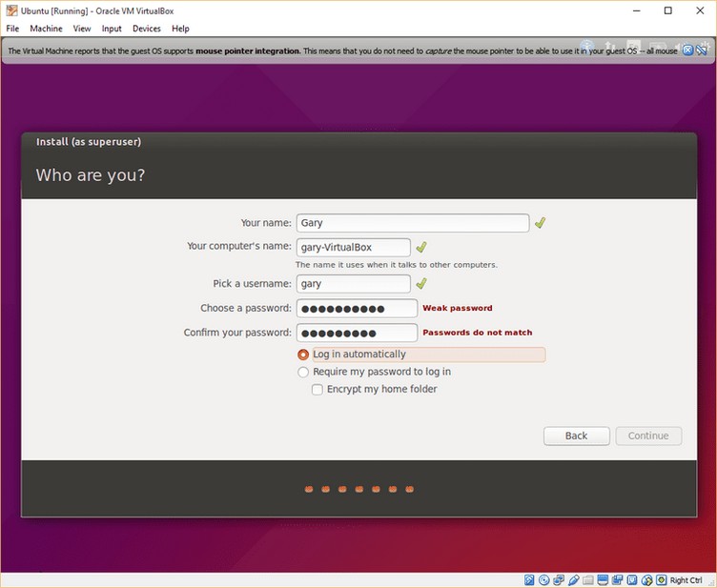Image resolution: width=717 pixels, height=588 pixels.
Task: Click the V-marked CPU status bar icon
Action: [x=632, y=579]
